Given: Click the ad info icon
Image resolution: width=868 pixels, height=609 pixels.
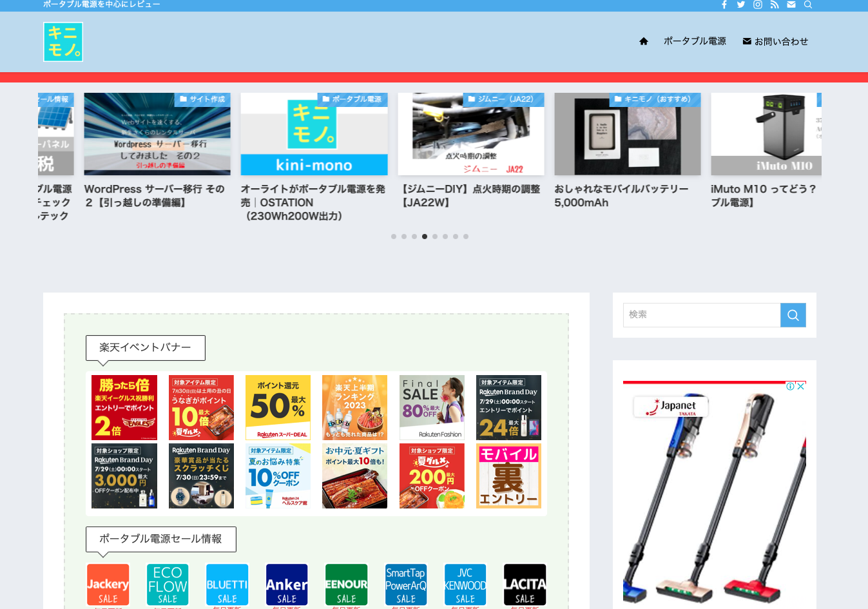Looking at the screenshot, I should coord(790,387).
